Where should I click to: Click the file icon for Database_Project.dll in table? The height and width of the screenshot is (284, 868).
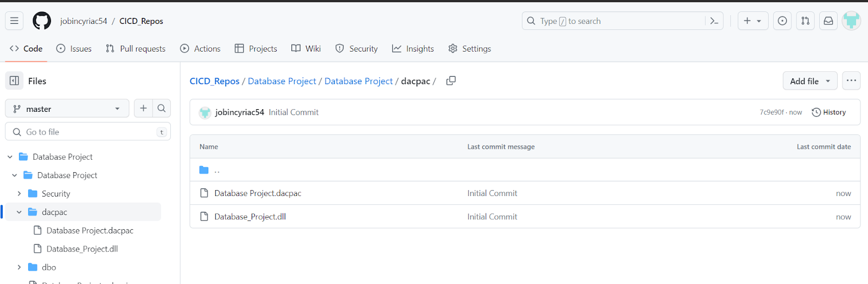coord(204,216)
